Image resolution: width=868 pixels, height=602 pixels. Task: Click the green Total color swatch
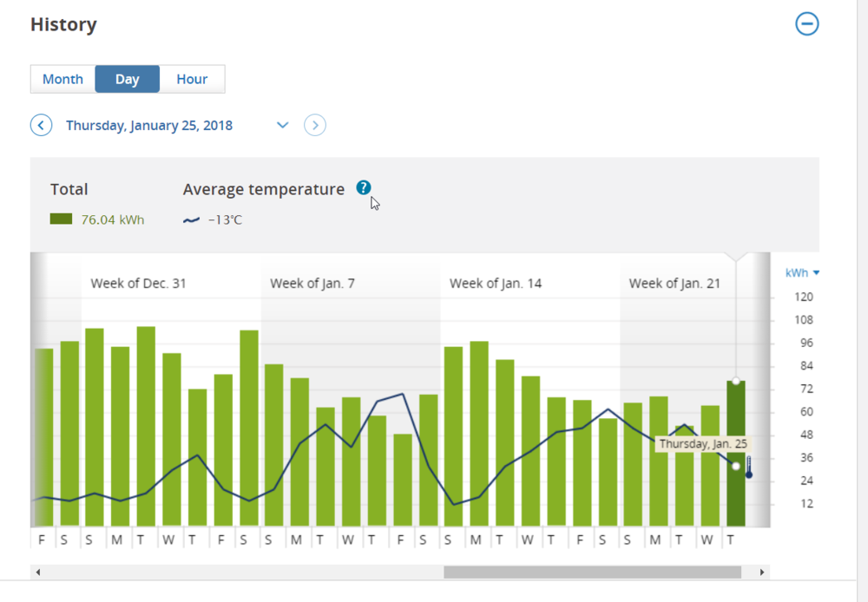coord(61,219)
